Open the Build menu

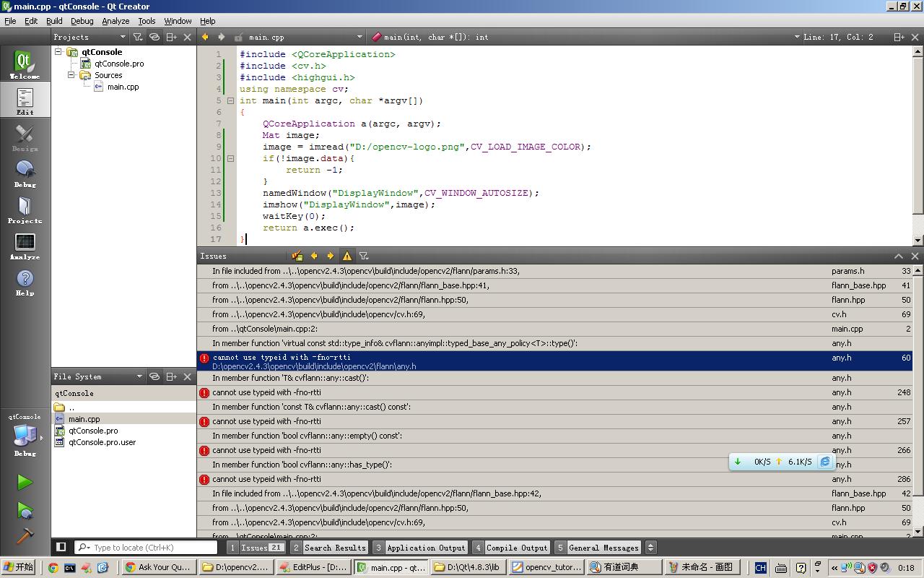(54, 21)
